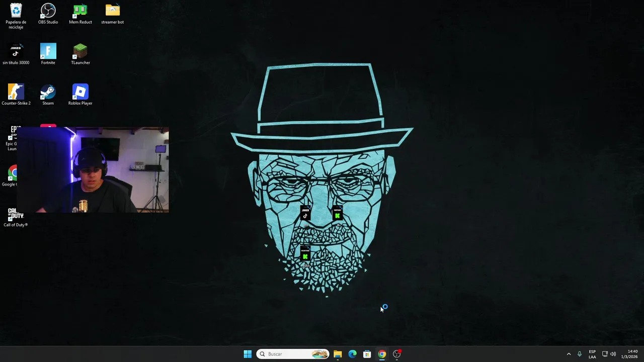Viewport: 644px width, 362px height.
Task: Select the TikTok file icon on wallpaper
Action: pos(305,213)
